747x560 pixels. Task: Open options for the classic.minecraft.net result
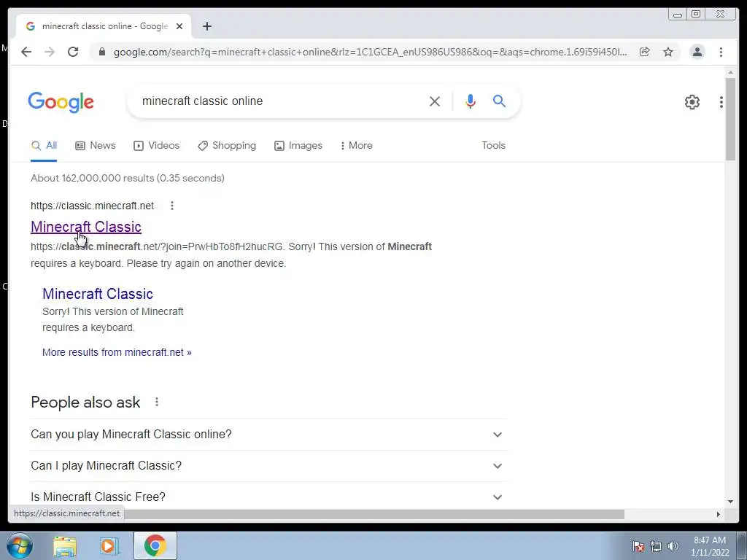pyautogui.click(x=172, y=206)
